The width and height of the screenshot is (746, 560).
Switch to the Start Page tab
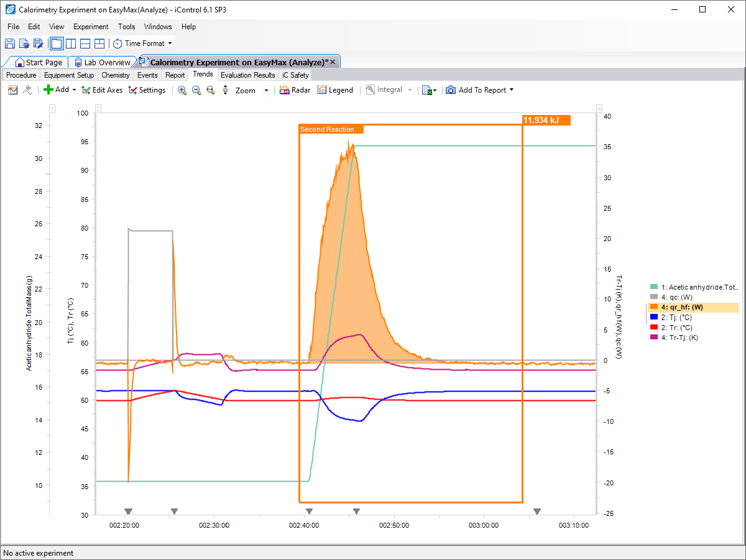(38, 62)
